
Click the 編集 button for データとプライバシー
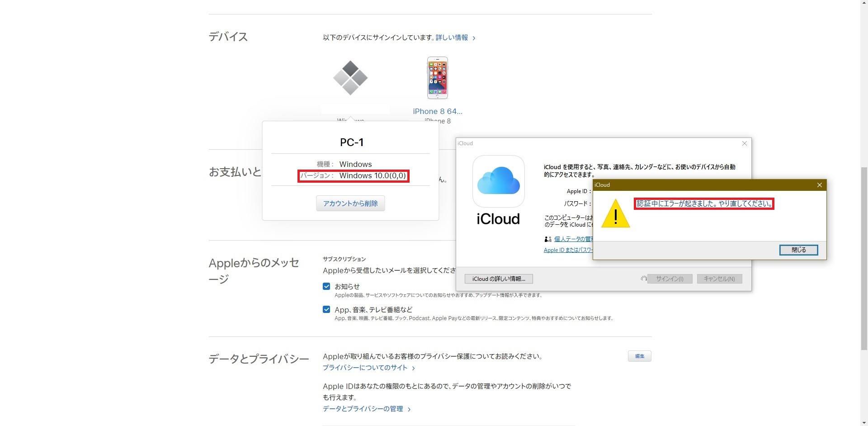click(x=639, y=356)
